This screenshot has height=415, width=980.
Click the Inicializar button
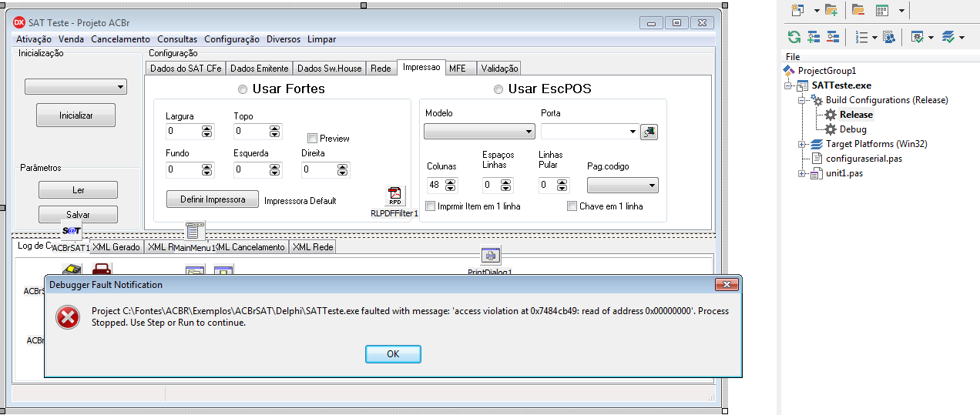click(x=76, y=115)
